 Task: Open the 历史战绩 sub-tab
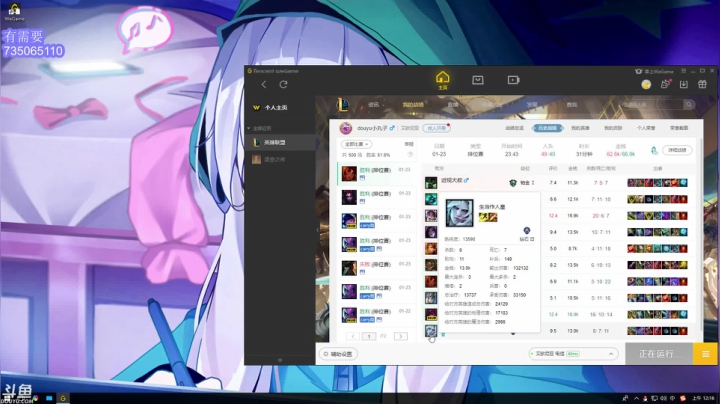[x=547, y=128]
